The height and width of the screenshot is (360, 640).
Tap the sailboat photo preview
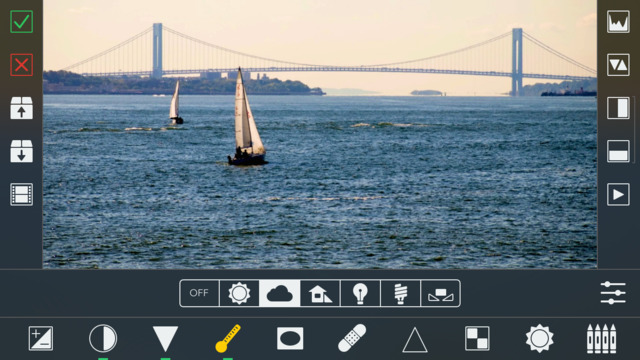point(320,134)
